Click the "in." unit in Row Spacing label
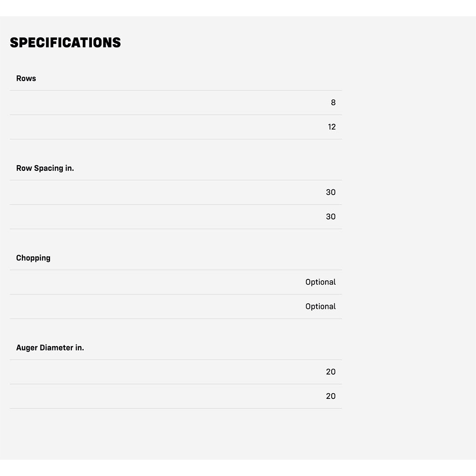 (69, 169)
